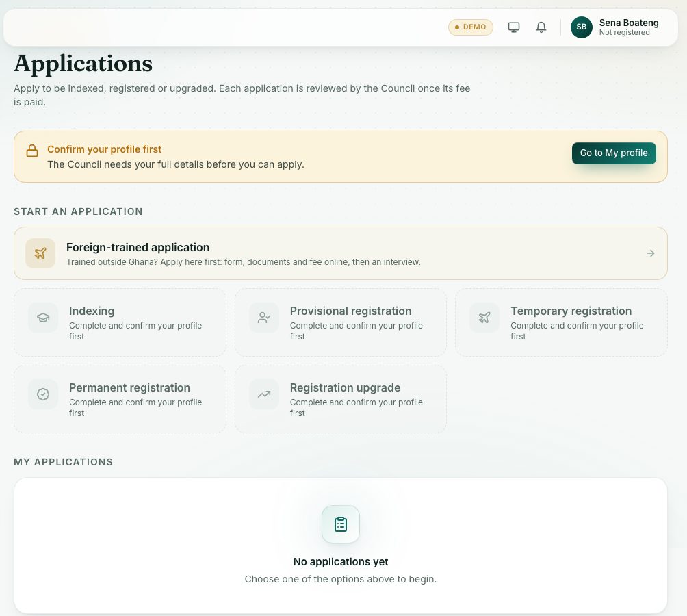Click the DEMO badge
The width and height of the screenshot is (687, 616).
click(x=471, y=27)
